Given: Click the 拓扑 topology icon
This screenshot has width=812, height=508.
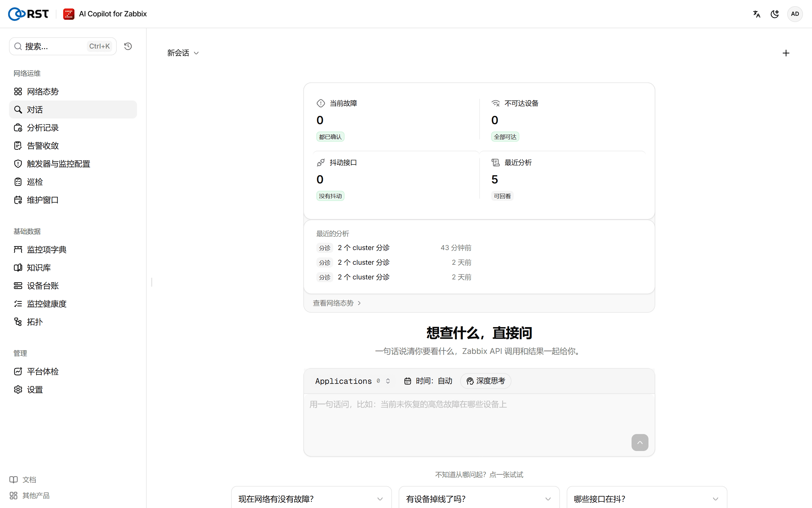Looking at the screenshot, I should coord(18,322).
